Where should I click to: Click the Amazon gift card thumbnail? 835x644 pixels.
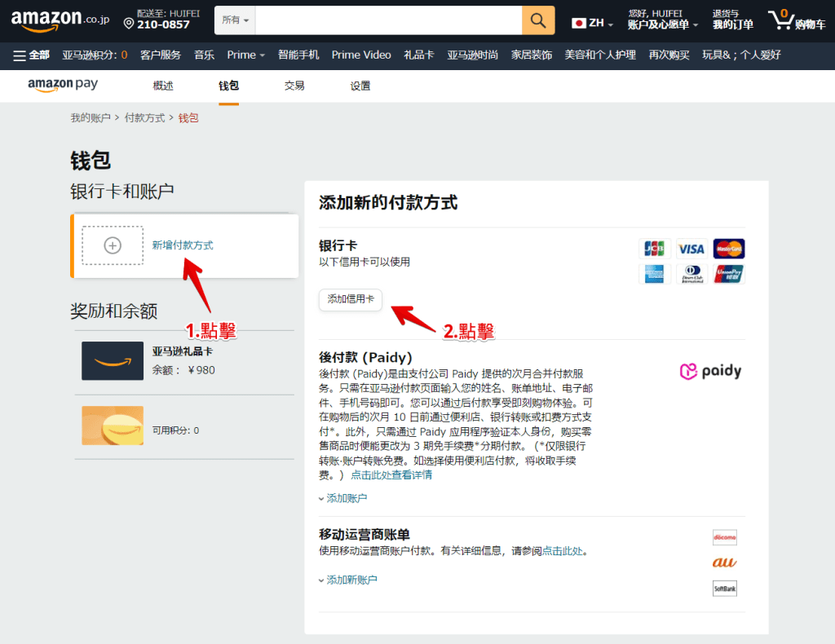(x=113, y=361)
